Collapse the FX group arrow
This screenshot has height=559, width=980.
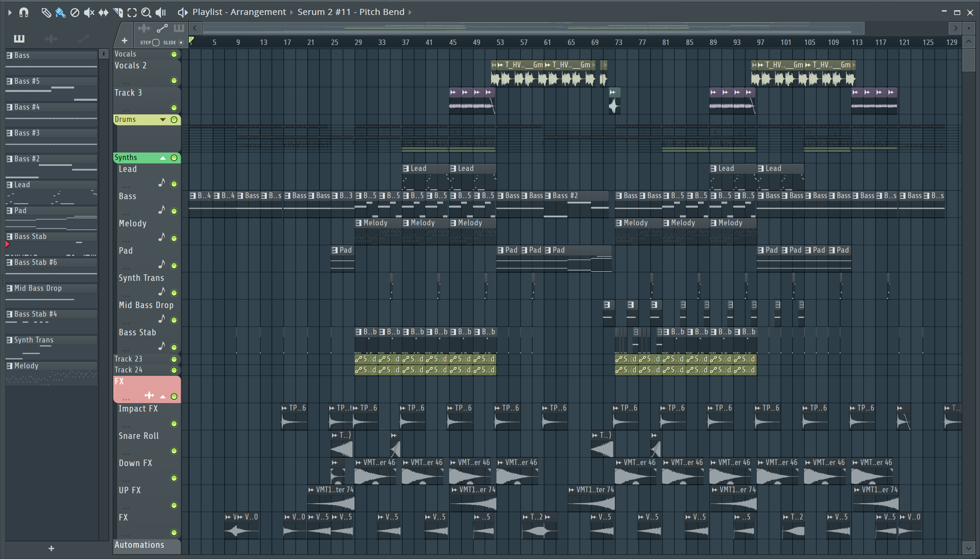click(x=163, y=397)
